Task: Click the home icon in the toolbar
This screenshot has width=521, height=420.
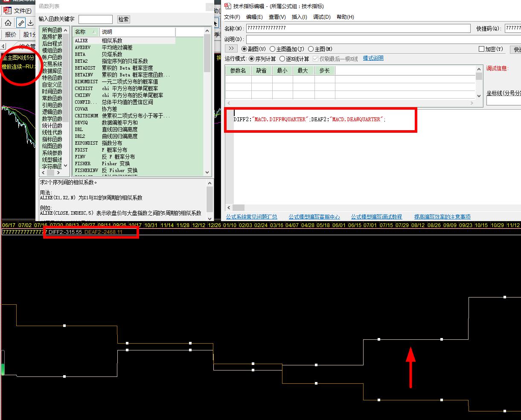Action: click(x=8, y=23)
